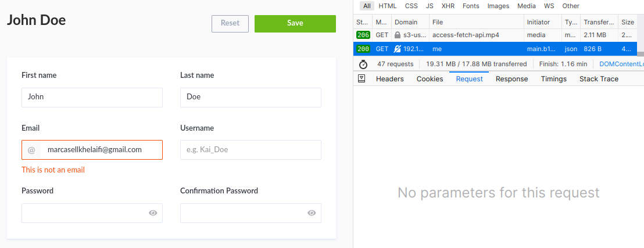The width and height of the screenshot is (644, 248).
Task: Filter network requests by JS
Action: (x=430, y=6)
